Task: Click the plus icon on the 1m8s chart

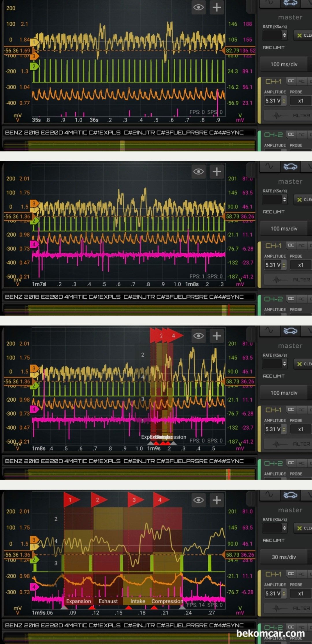Action: pos(217,336)
